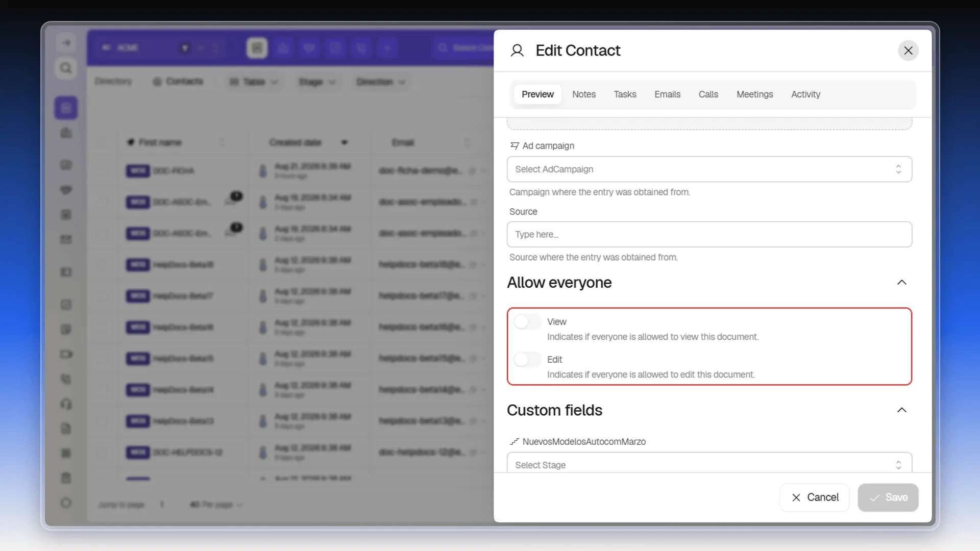Collapse the Allow everyone section
This screenshot has height=551, width=980.
coord(901,283)
